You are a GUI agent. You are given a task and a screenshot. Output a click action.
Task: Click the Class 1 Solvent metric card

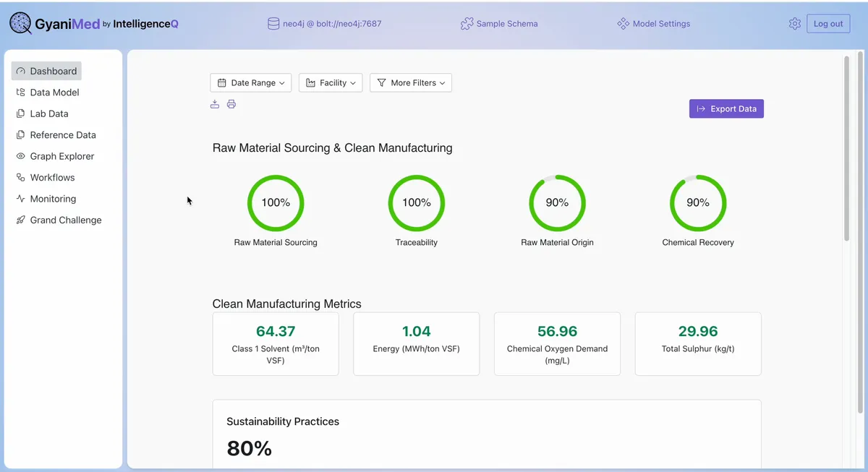click(x=276, y=344)
